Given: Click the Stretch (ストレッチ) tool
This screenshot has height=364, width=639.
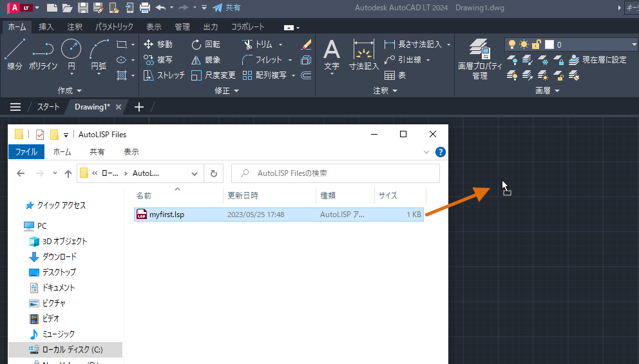Looking at the screenshot, I should click(164, 75).
